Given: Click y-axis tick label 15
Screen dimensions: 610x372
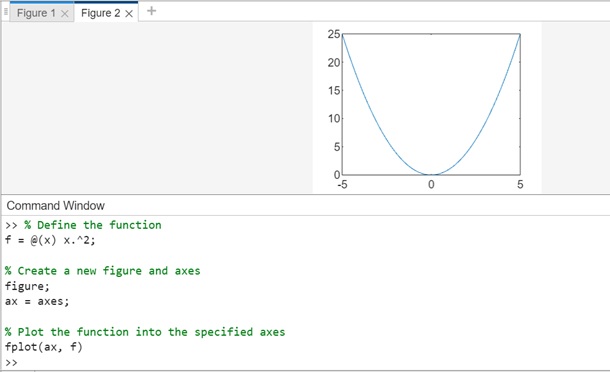Looking at the screenshot, I should point(334,91).
